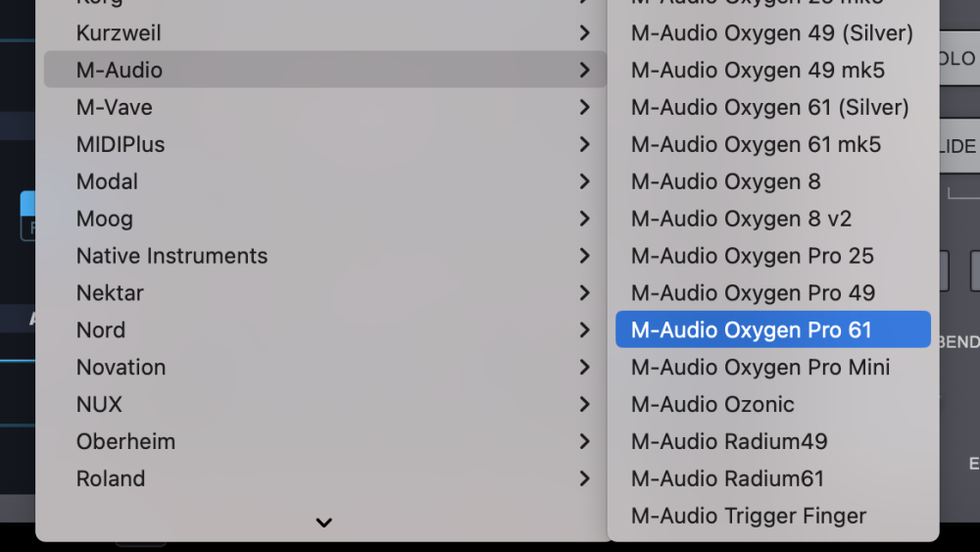
Task: Select the Oberheim manufacturer entry
Action: [125, 441]
